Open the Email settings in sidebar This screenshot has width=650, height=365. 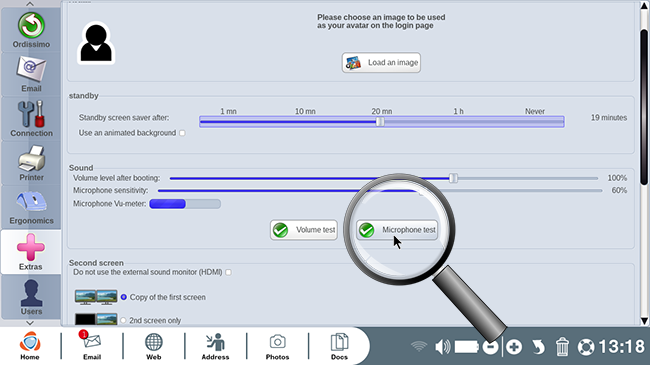coord(31,74)
